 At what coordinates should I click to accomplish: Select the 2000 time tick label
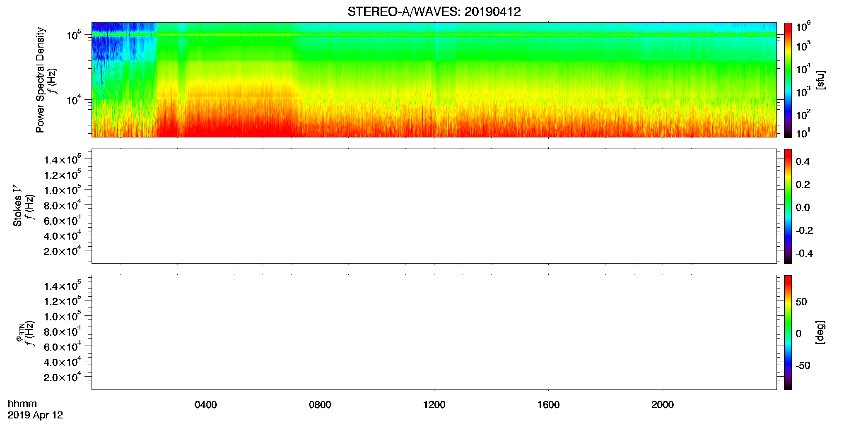(663, 405)
